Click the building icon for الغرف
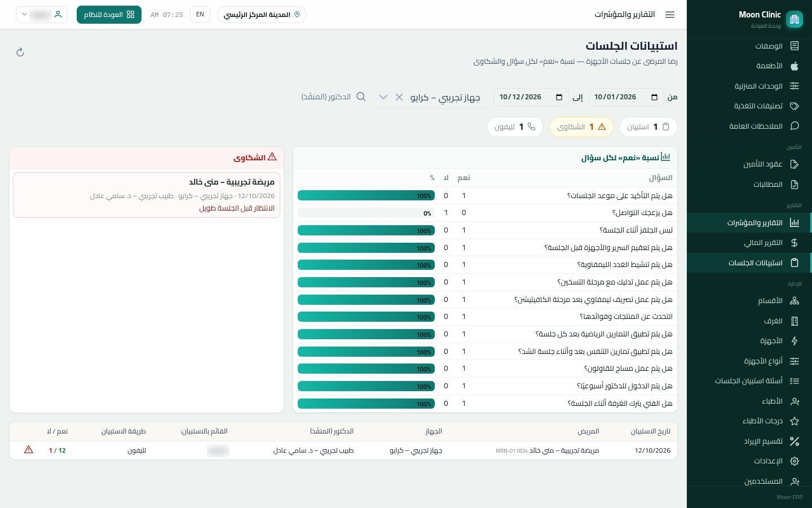Image resolution: width=812 pixels, height=508 pixels. click(795, 321)
